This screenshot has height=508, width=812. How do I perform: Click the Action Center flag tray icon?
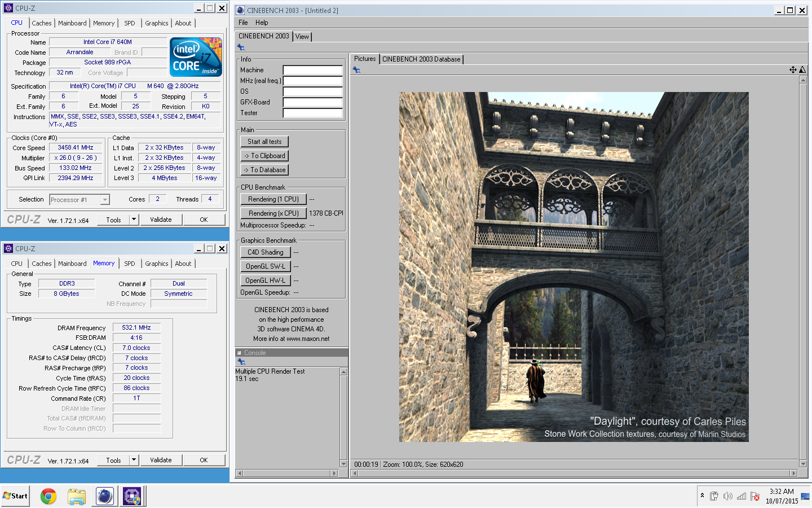[x=755, y=496]
